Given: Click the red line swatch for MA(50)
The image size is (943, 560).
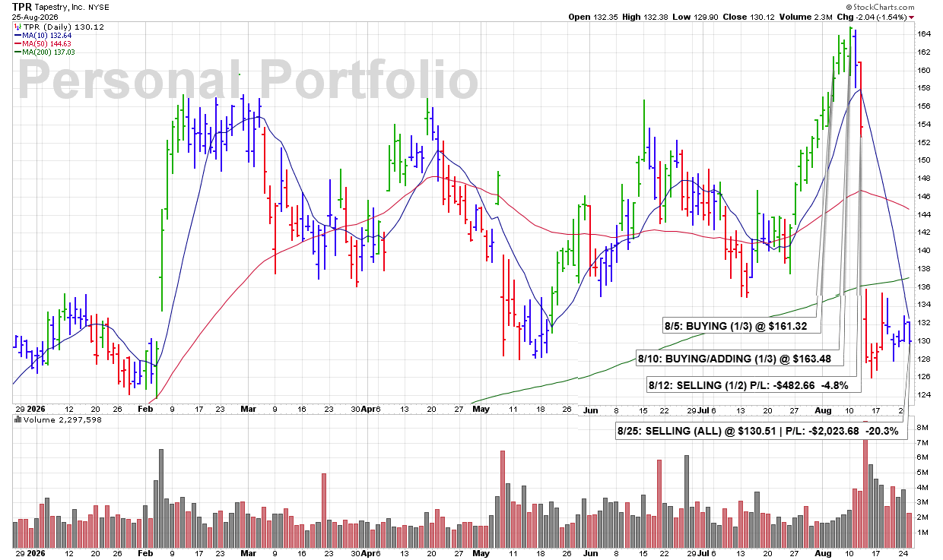Looking at the screenshot, I should coord(17,43).
